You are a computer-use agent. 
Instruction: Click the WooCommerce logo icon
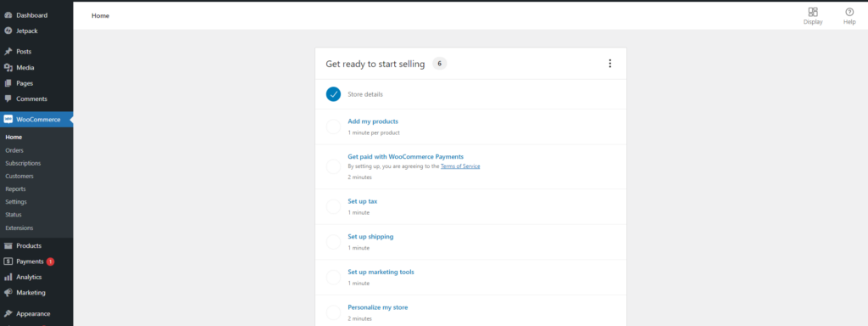8,119
